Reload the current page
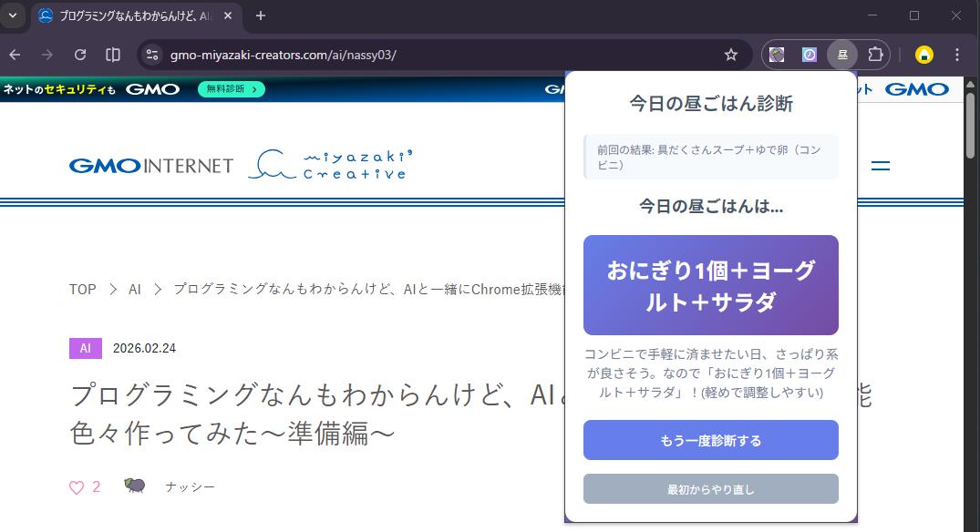The height and width of the screenshot is (532, 980). 80,55
